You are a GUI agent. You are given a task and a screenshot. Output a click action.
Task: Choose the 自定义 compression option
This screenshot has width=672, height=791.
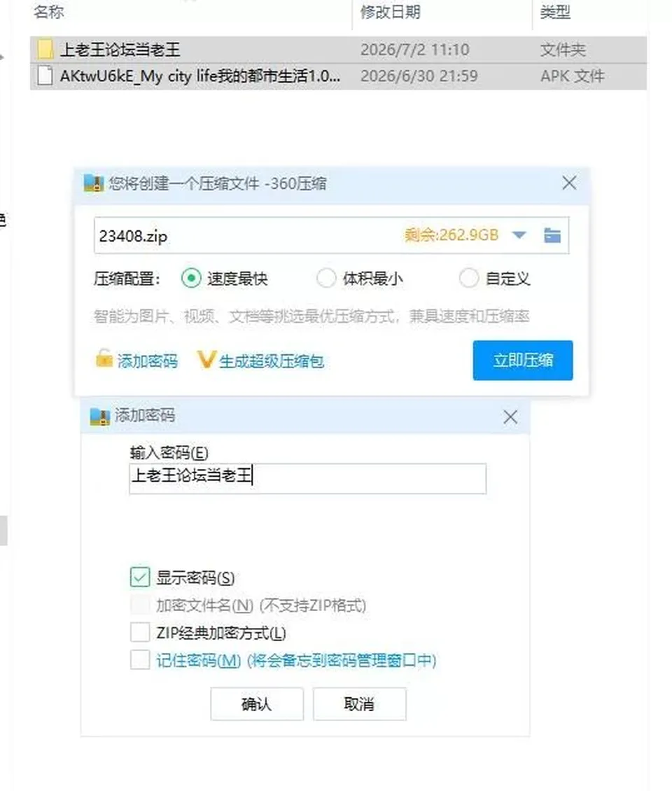click(x=469, y=278)
